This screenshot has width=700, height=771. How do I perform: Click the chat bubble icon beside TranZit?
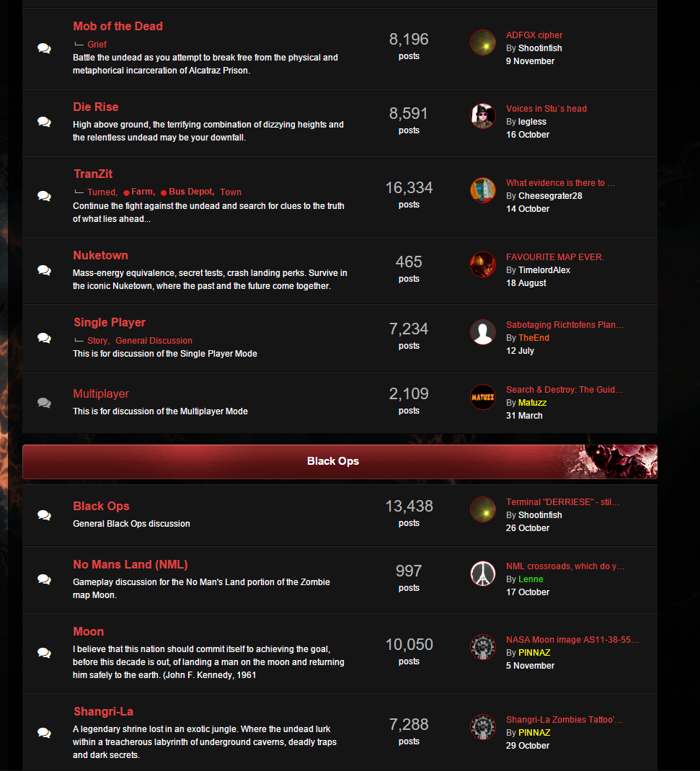(44, 196)
